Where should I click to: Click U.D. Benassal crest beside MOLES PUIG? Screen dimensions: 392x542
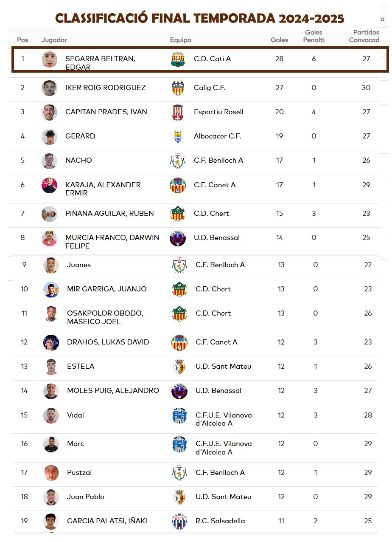pyautogui.click(x=179, y=391)
